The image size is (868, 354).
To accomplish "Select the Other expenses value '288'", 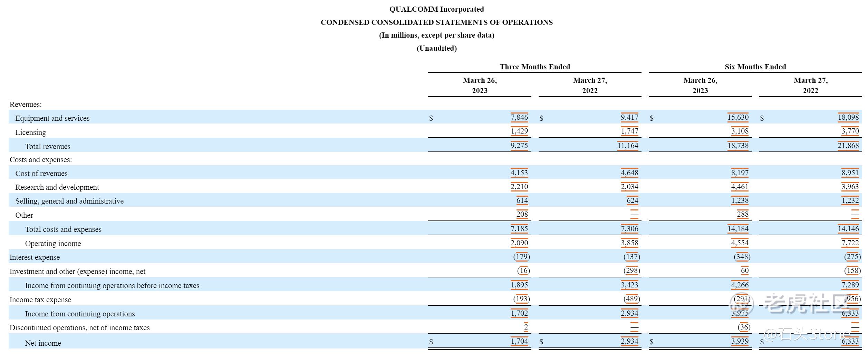I will tap(743, 214).
